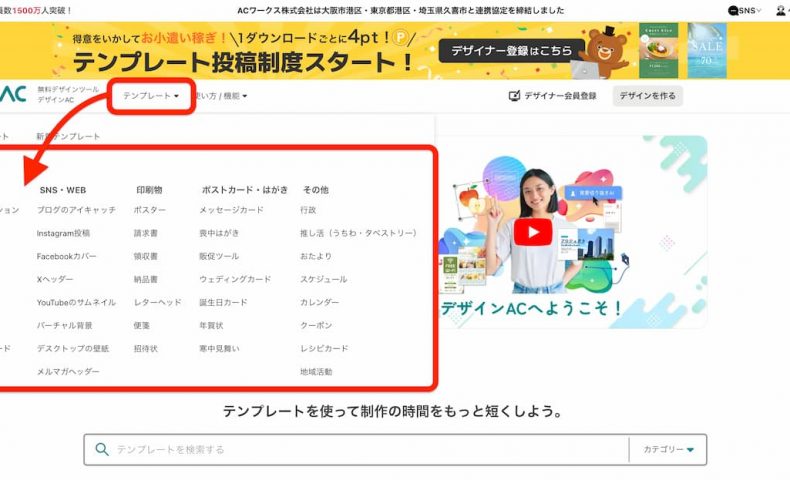Choose YouTubeのサムネイル menu entry
This screenshot has height=480, width=790.
coord(76,302)
